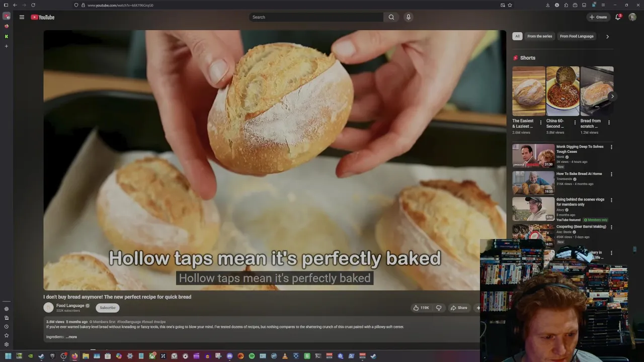Open Coopering (Beer Barrel Making) title
The width and height of the screenshot is (644, 362).
581,227
